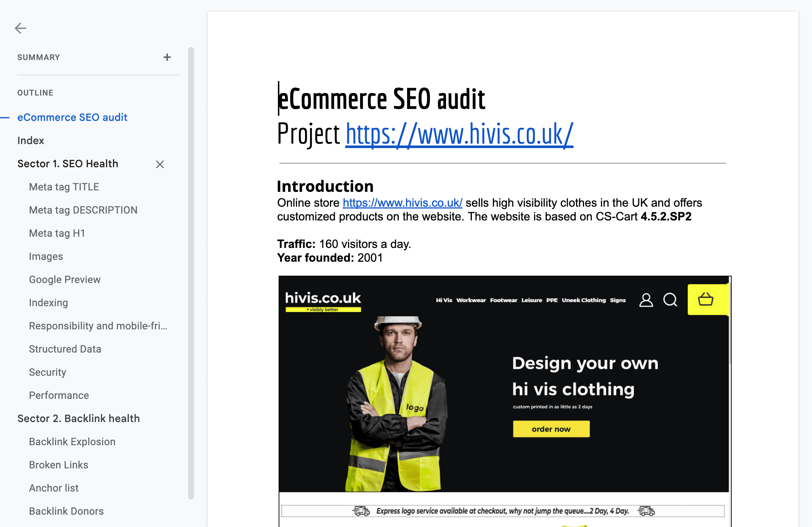Navigate to Meta tag DESCRIPTION section
This screenshot has height=527, width=812.
tap(83, 210)
